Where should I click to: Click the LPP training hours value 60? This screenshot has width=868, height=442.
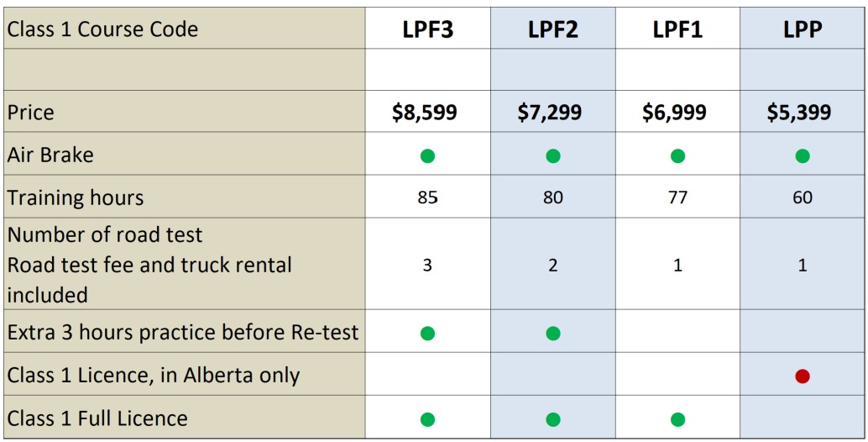pos(803,197)
